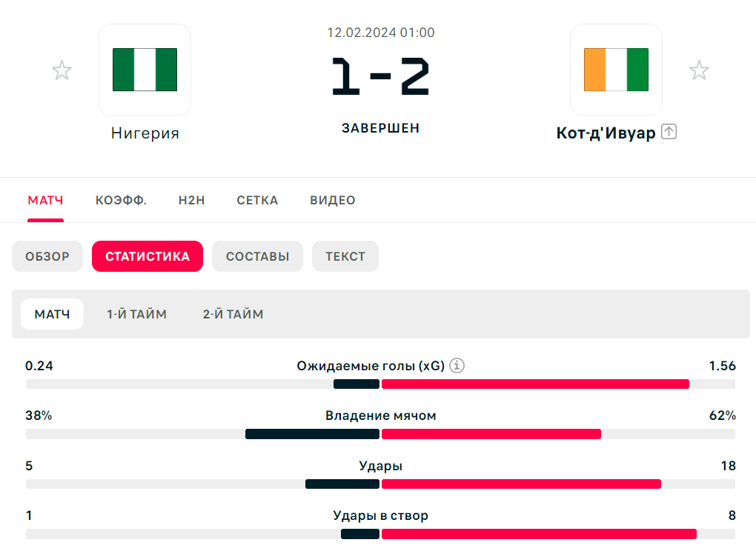Screen dimensions: 756x551
Task: Show statistics for 2-Й ТАЙМ
Action: click(x=233, y=314)
